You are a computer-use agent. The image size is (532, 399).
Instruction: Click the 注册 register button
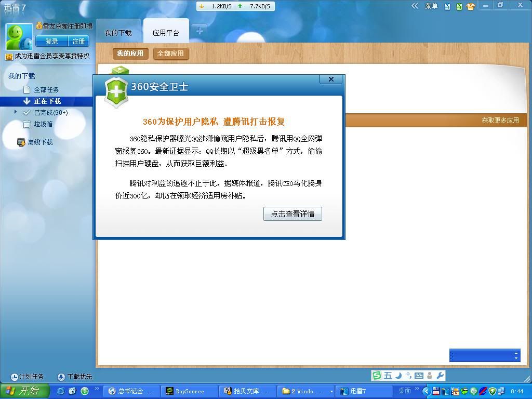[x=79, y=41]
